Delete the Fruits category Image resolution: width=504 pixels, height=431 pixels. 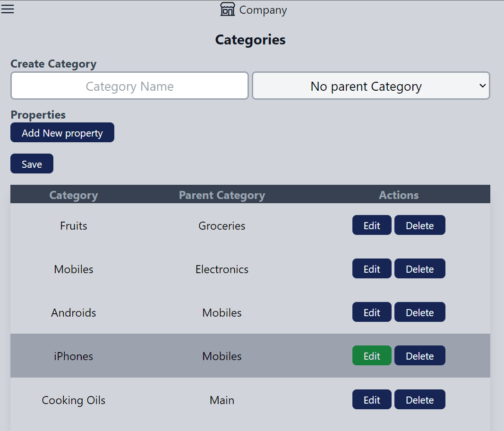[x=419, y=225]
